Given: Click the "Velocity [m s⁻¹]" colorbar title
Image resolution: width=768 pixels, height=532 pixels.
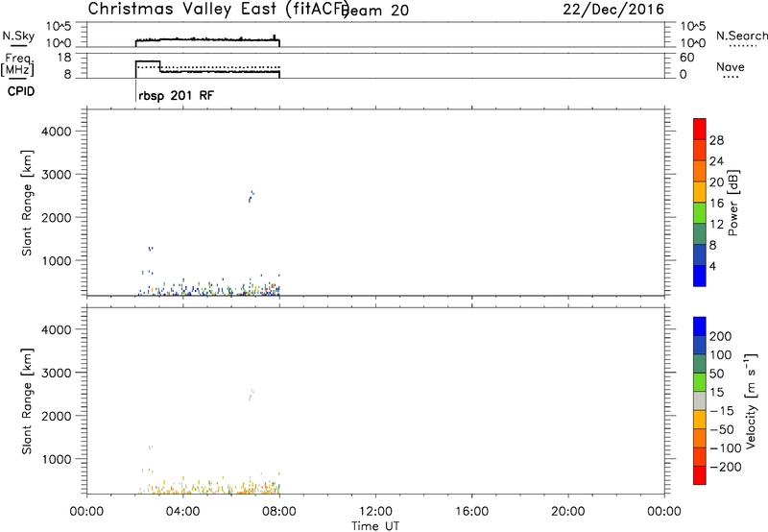Looking at the screenshot, I should (x=751, y=400).
